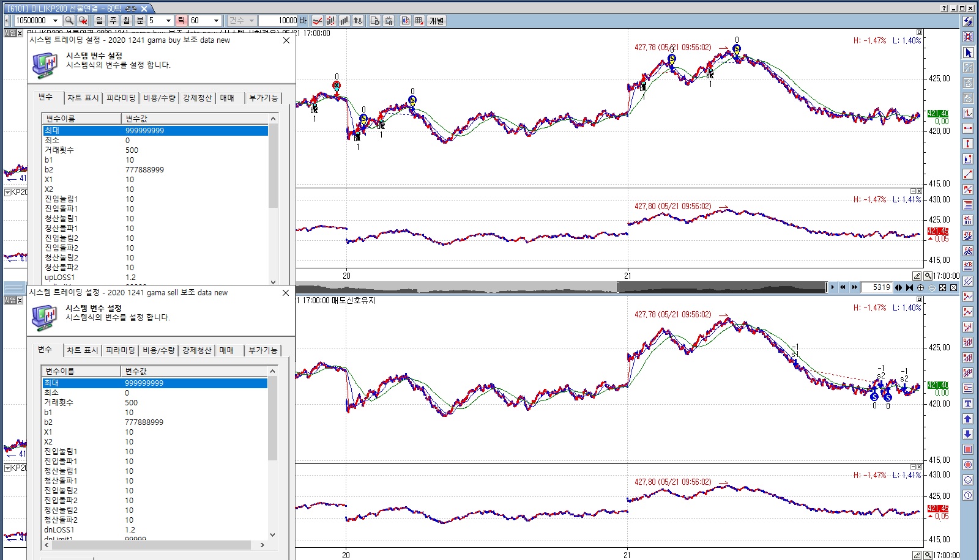Select the horizontal line drawing tool
The width and height of the screenshot is (979, 560).
(x=968, y=128)
